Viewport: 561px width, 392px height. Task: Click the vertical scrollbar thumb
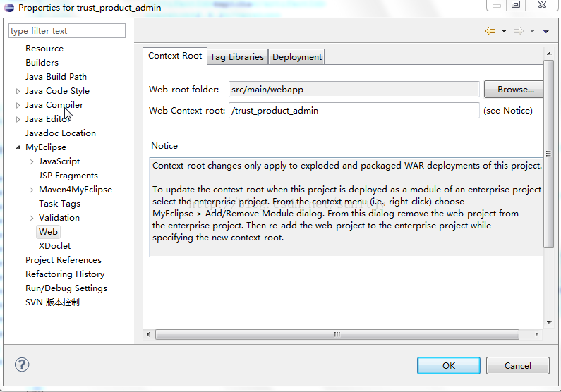548,154
